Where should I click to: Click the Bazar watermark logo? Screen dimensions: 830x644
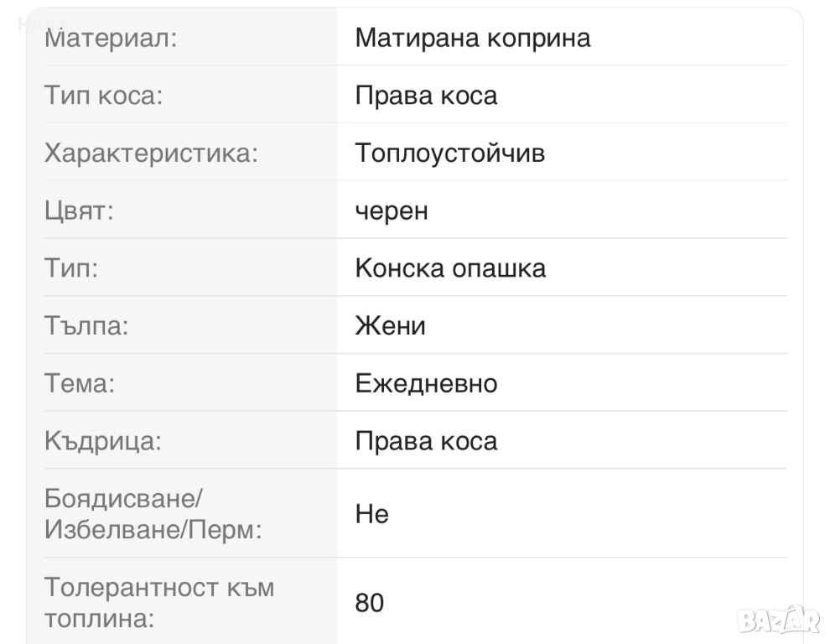click(779, 619)
